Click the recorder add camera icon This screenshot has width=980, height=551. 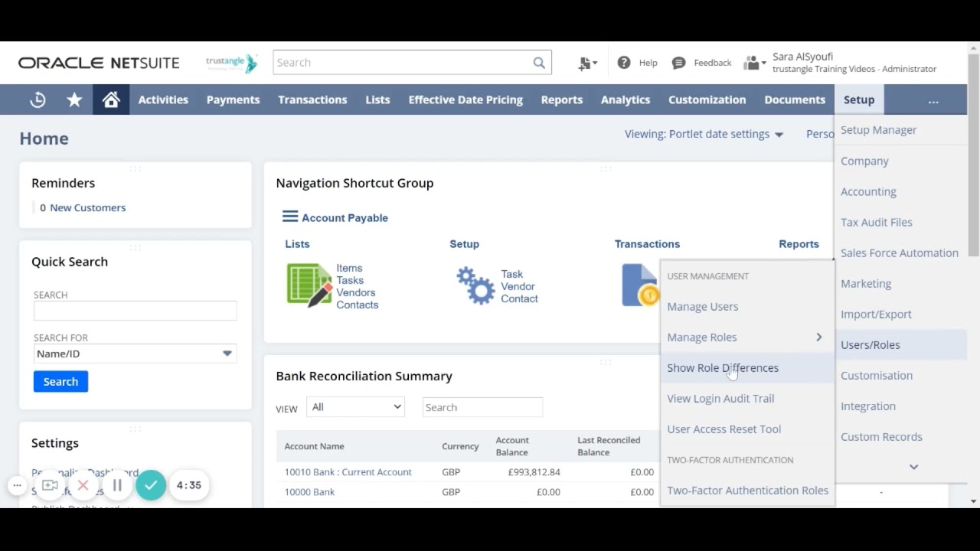point(50,485)
